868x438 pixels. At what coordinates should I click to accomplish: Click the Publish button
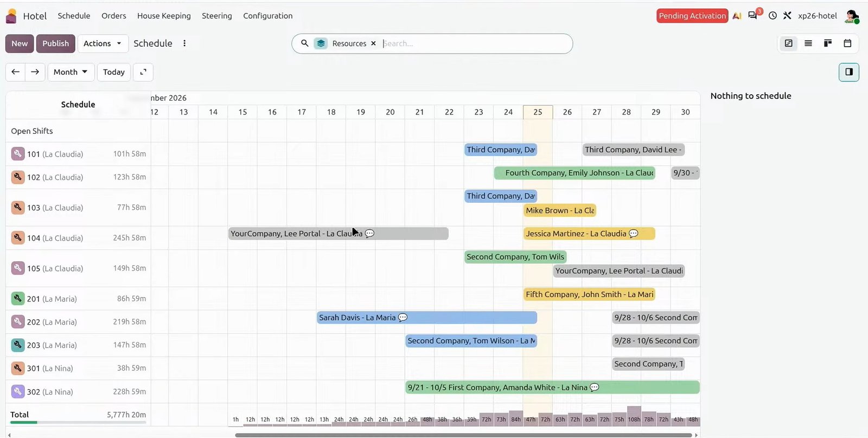pos(56,43)
